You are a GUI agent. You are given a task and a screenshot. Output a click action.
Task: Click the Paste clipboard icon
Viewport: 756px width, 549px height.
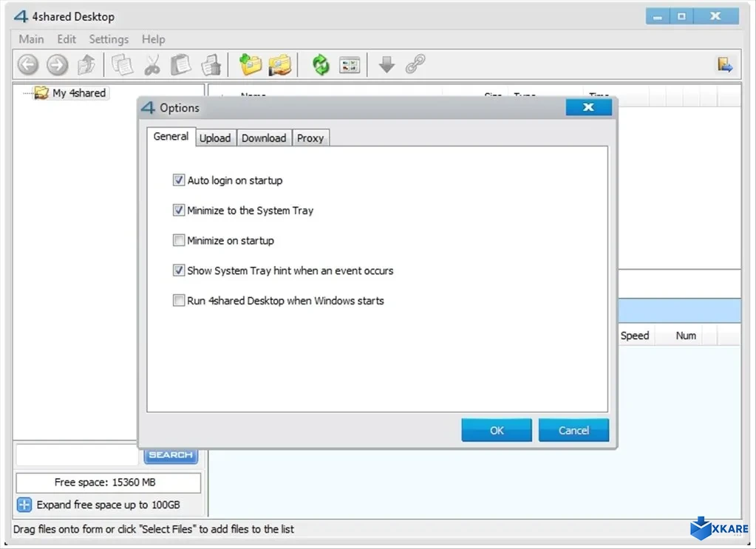point(181,64)
